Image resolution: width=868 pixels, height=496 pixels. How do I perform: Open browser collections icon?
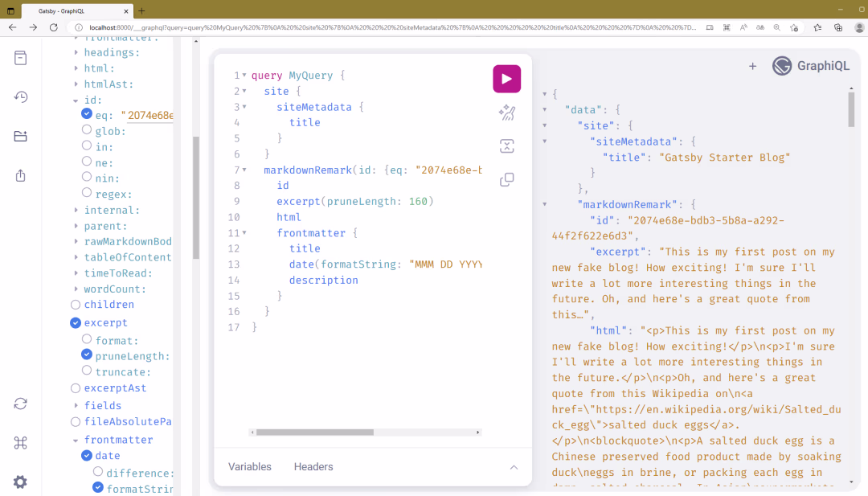click(838, 27)
